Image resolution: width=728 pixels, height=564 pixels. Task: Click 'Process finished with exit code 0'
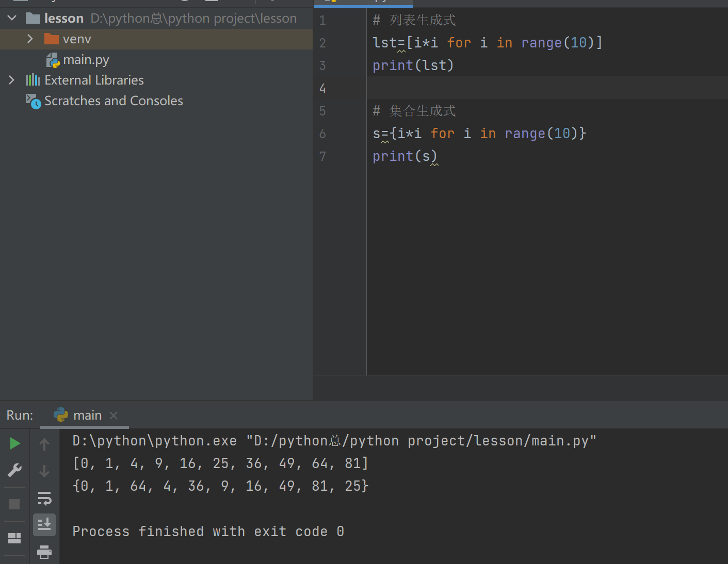click(x=208, y=532)
